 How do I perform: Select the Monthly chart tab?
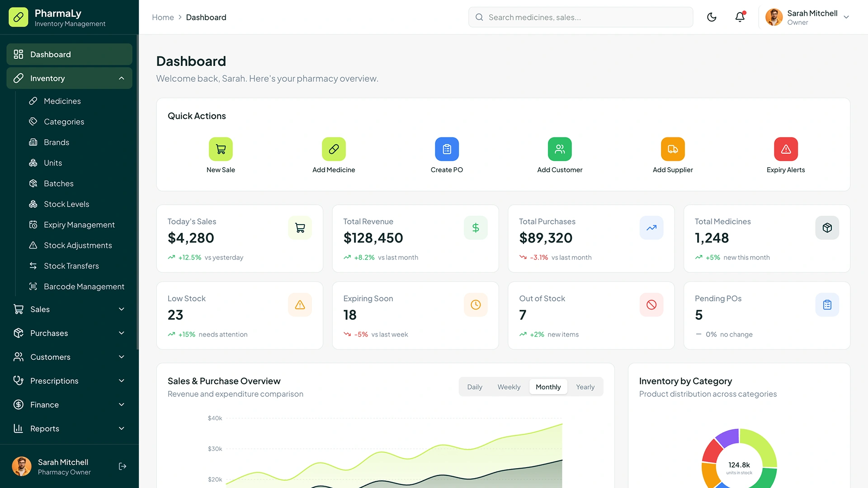(x=548, y=387)
